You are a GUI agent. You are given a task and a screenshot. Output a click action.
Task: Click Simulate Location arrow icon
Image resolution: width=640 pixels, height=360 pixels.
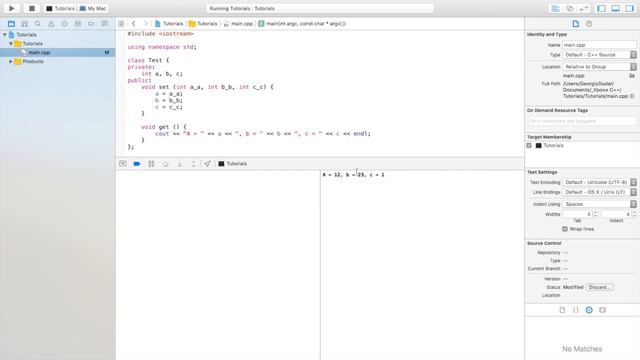[x=207, y=164]
